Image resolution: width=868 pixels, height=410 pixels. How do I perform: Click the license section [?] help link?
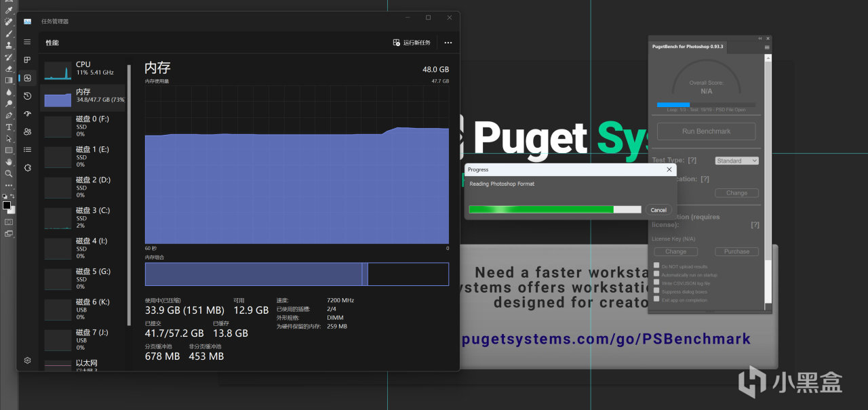755,225
